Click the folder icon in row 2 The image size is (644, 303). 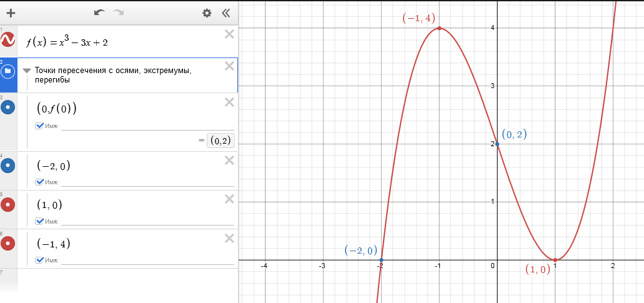(x=8, y=71)
